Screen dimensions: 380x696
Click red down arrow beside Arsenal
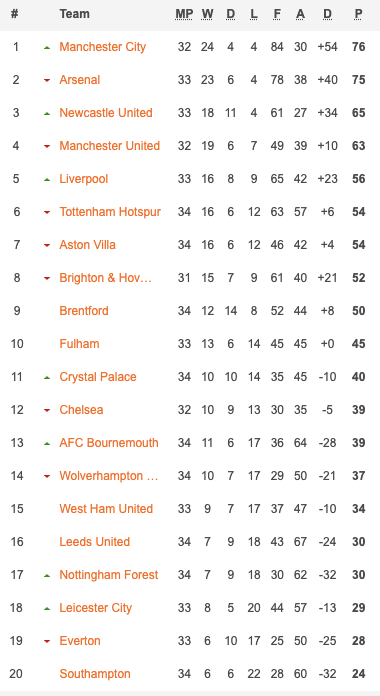(47, 80)
